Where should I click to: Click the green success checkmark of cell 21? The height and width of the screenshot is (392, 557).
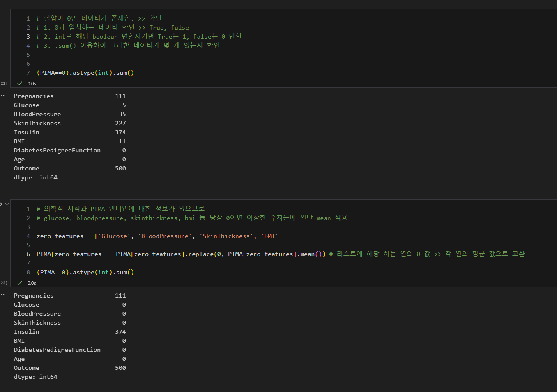tap(20, 83)
